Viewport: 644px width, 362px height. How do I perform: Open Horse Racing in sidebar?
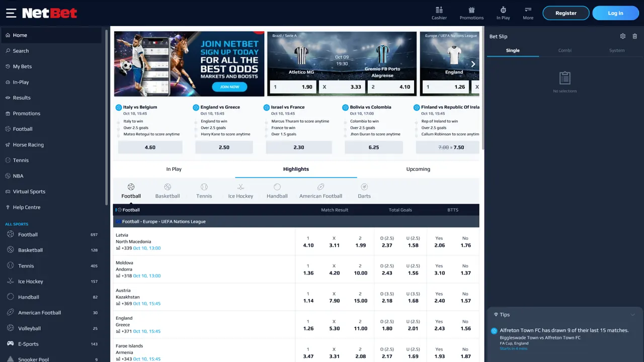coord(52,145)
